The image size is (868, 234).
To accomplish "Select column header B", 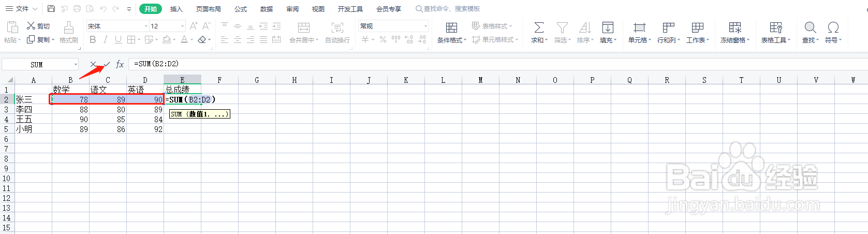I will pos(70,80).
